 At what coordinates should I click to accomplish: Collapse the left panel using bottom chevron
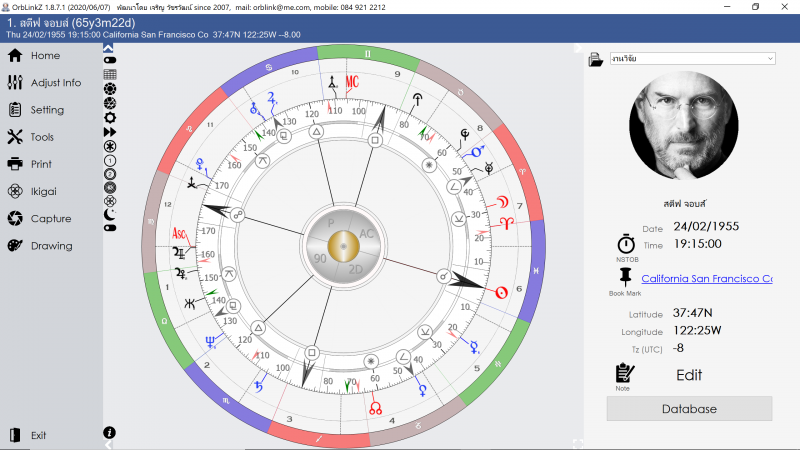109,445
